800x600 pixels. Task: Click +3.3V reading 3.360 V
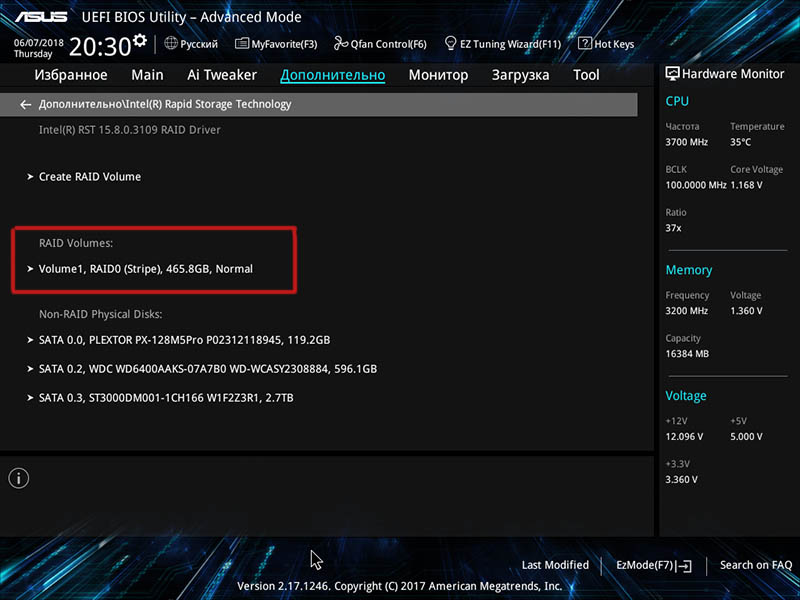682,480
